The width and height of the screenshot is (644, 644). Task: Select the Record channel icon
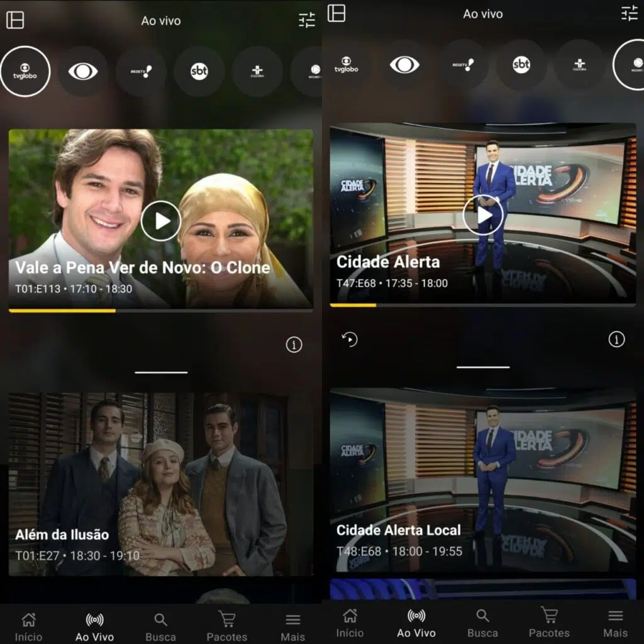pos(314,72)
